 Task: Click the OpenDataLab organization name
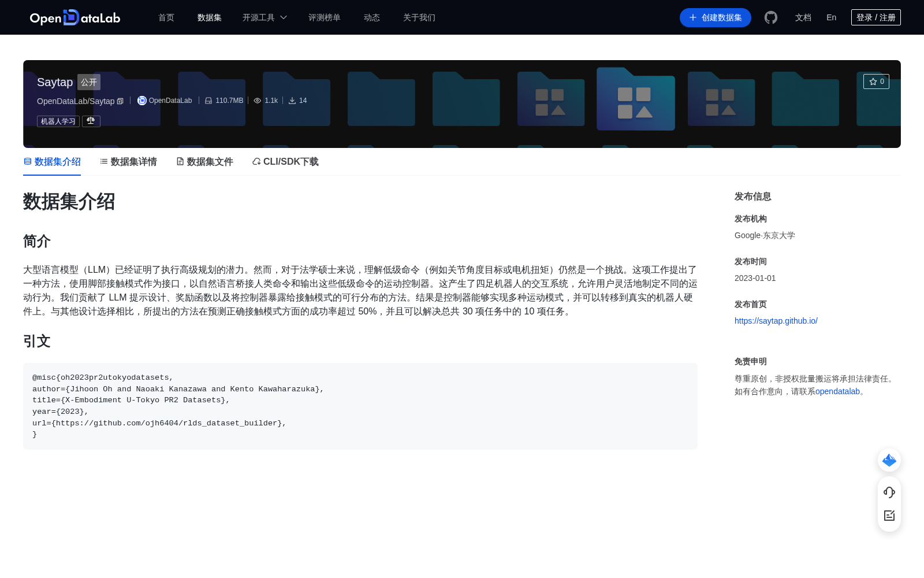[170, 101]
